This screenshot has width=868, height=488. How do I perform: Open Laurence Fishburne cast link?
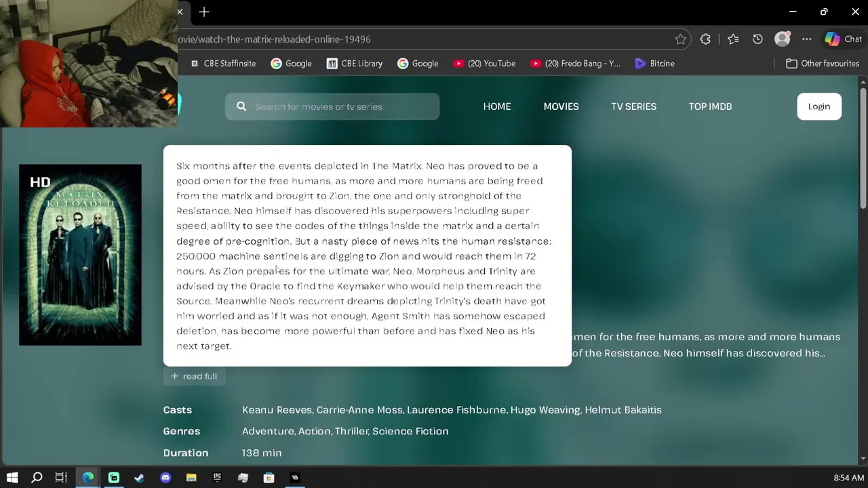click(x=456, y=409)
